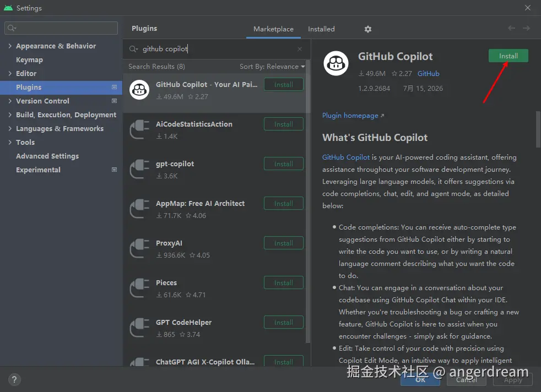Install the ProxyAI plugin
541x392 pixels.
tap(284, 243)
